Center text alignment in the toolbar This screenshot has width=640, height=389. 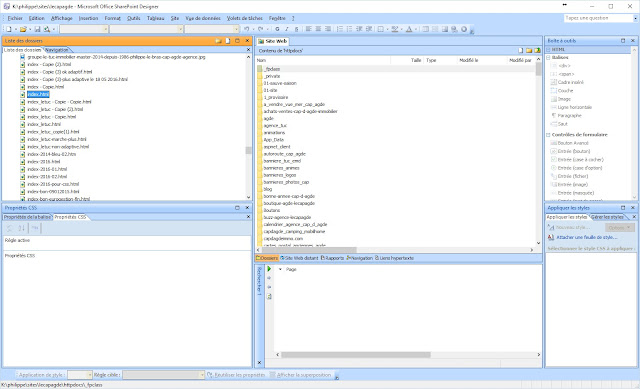tap(318, 29)
